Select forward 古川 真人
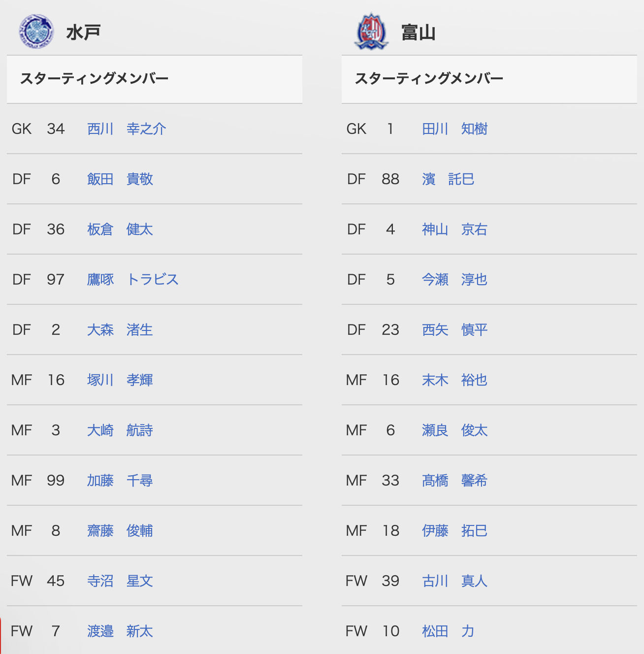 click(455, 581)
